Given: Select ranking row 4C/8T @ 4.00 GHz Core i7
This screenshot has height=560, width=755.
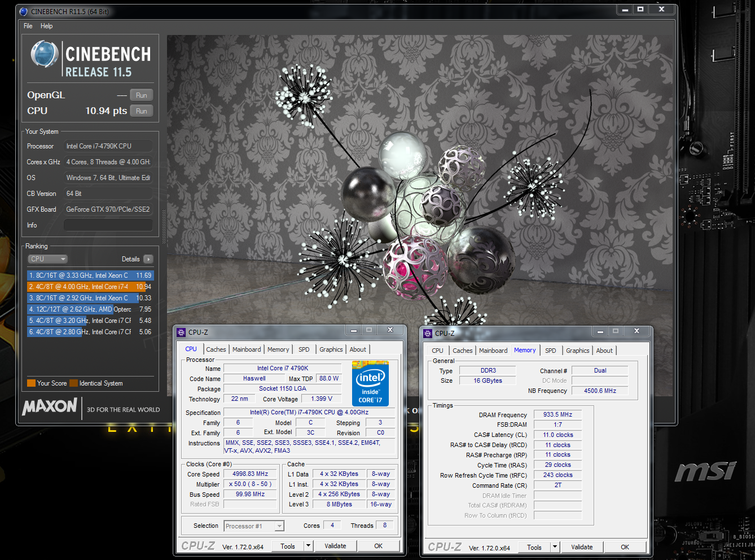Looking at the screenshot, I should [x=90, y=287].
